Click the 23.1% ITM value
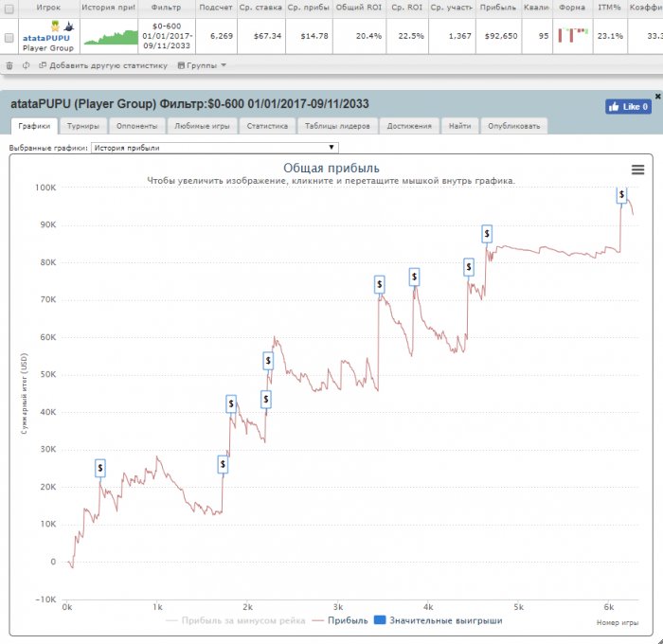The width and height of the screenshot is (663, 644). tap(610, 36)
